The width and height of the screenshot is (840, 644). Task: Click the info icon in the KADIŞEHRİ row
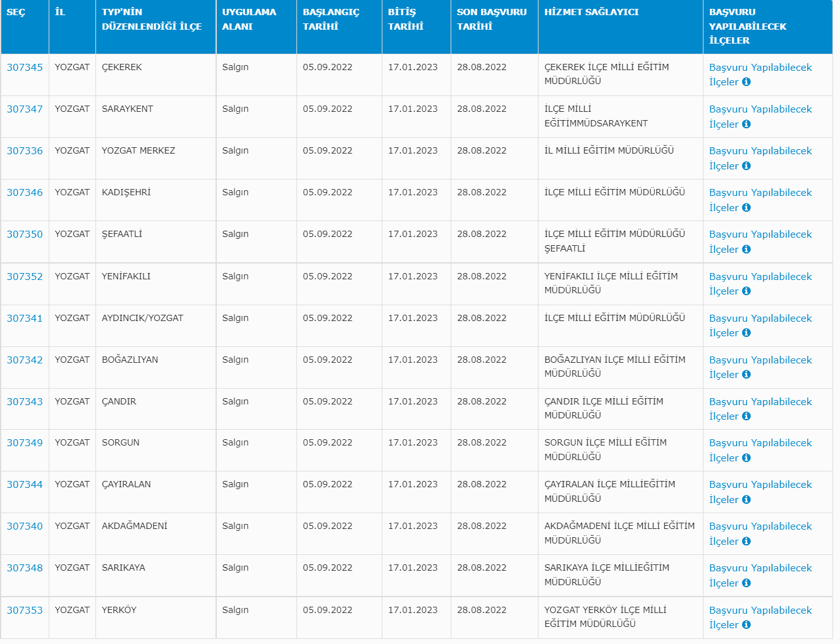(x=746, y=208)
